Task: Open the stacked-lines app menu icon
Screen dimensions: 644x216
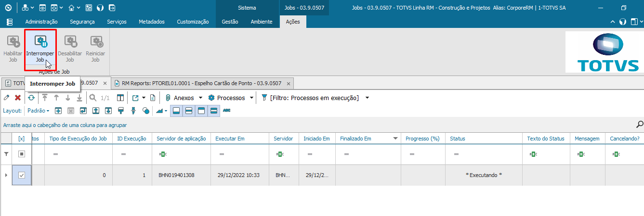Action: [10, 22]
